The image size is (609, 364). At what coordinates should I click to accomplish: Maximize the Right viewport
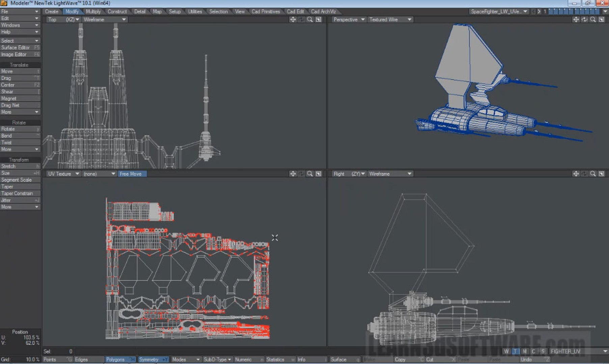602,174
